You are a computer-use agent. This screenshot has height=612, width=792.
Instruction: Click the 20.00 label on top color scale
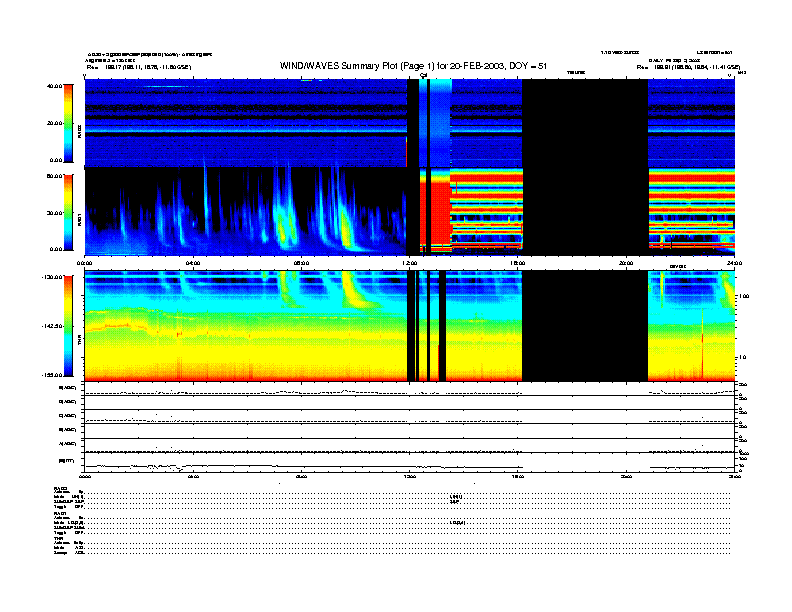coord(55,123)
